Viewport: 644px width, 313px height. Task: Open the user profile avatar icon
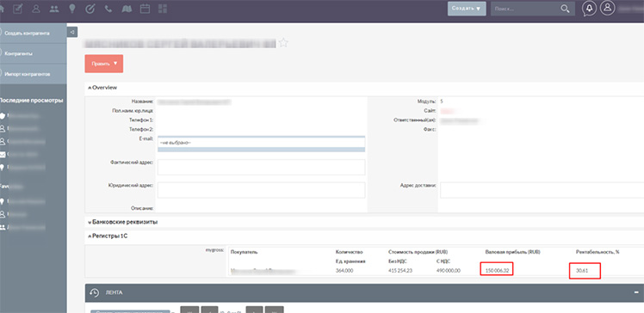pos(607,9)
